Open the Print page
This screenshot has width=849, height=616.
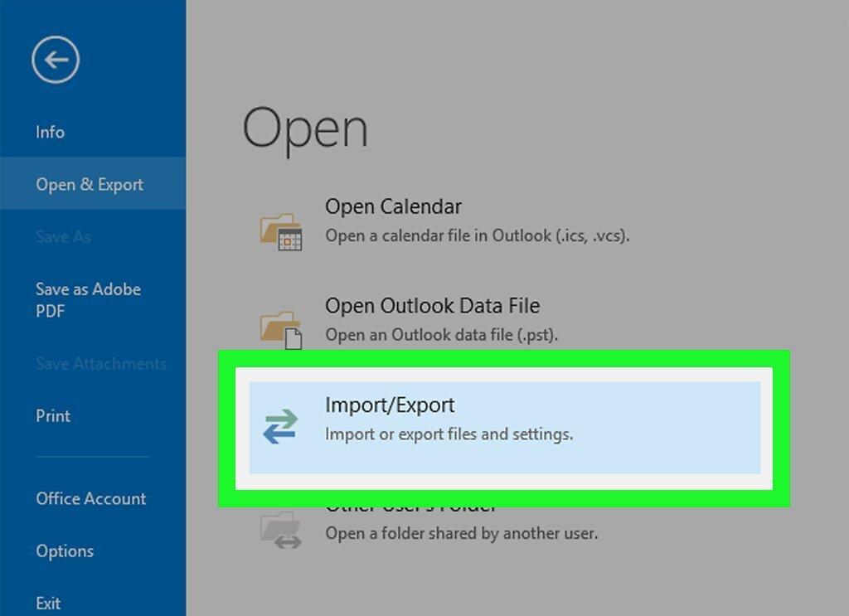point(53,415)
